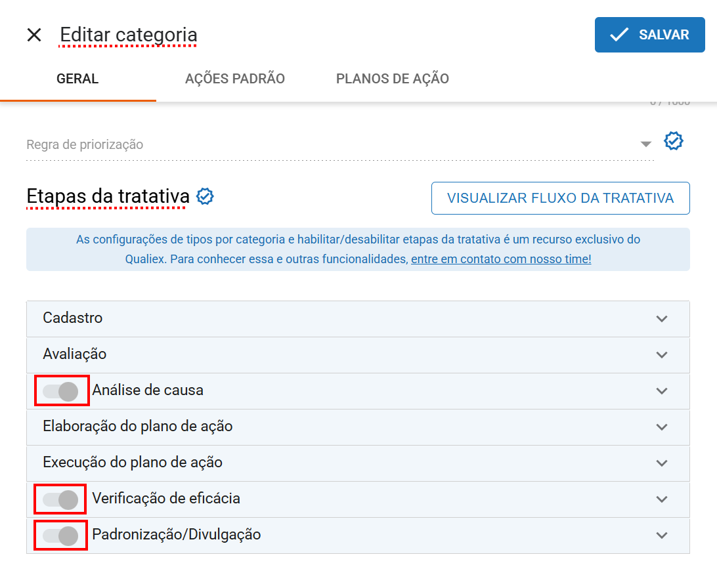Toggle the Análise de causa switch
Viewport: 717px width, 588px height.
pyautogui.click(x=61, y=392)
